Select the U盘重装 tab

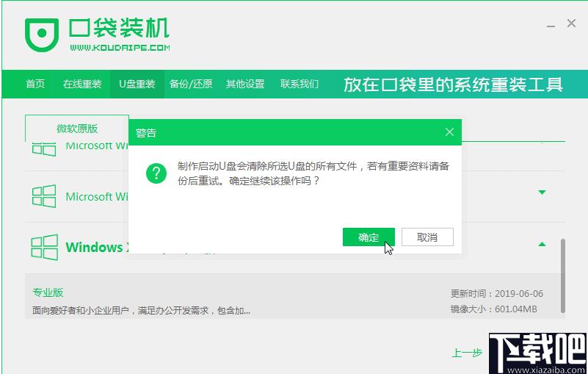point(137,84)
